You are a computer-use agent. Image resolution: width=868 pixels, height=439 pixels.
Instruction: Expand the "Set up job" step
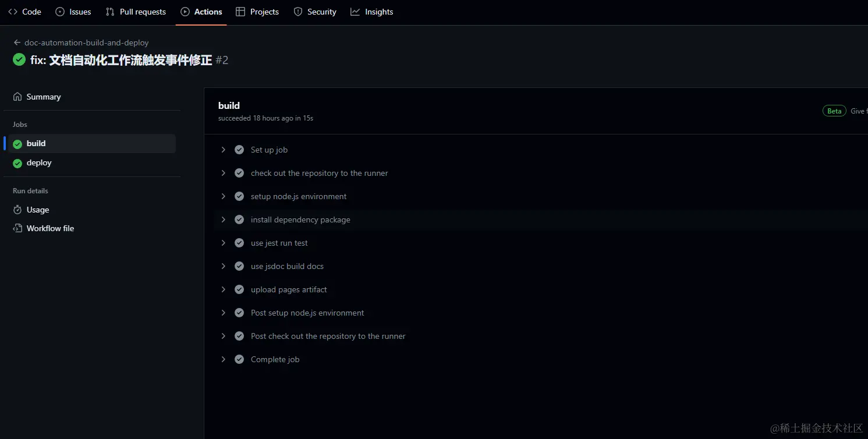pyautogui.click(x=223, y=150)
